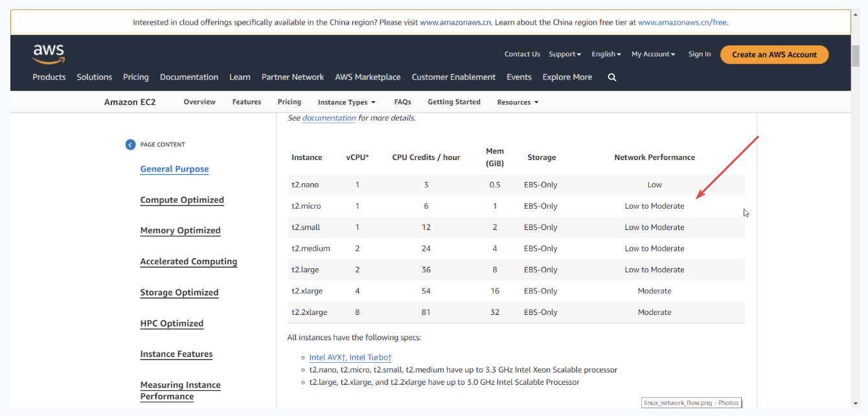The height and width of the screenshot is (416, 868).
Task: Open Explore More menu item
Action: [x=567, y=77]
